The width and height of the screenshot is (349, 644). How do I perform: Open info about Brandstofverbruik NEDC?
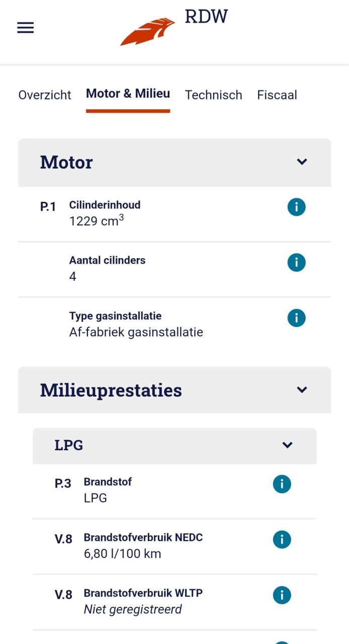pos(282,539)
